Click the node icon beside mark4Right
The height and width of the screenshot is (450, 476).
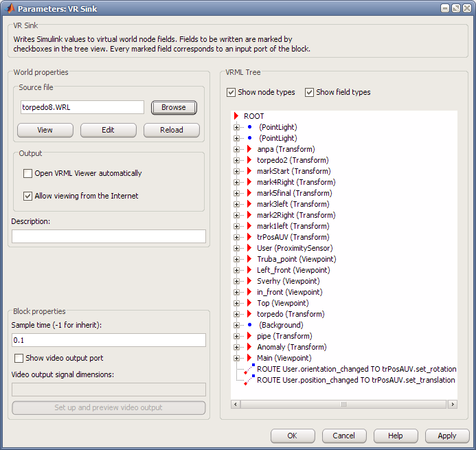tap(249, 182)
